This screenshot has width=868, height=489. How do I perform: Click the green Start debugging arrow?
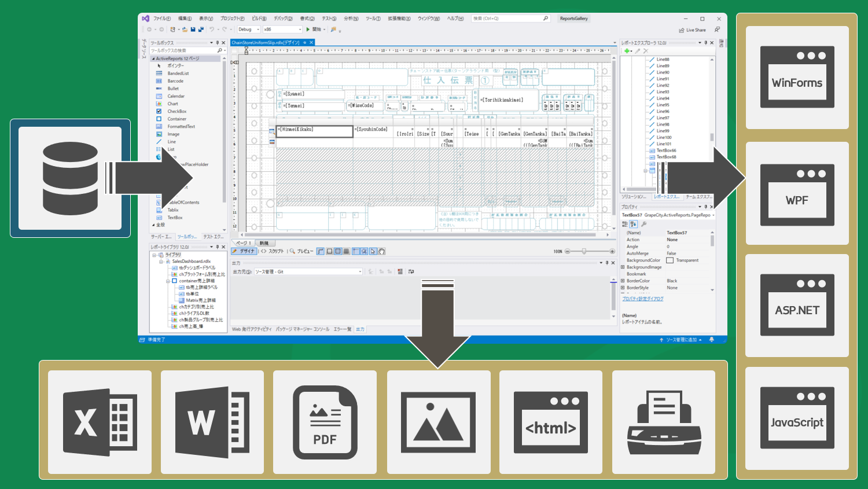click(308, 29)
